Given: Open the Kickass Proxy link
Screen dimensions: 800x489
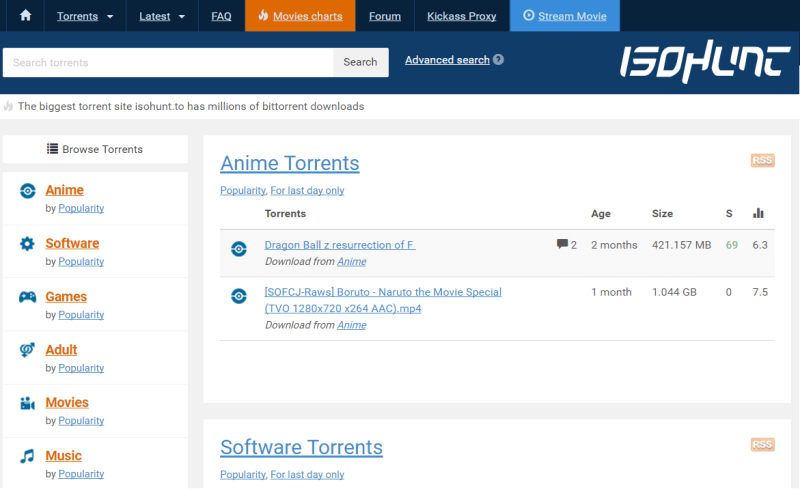Looking at the screenshot, I should 462,16.
